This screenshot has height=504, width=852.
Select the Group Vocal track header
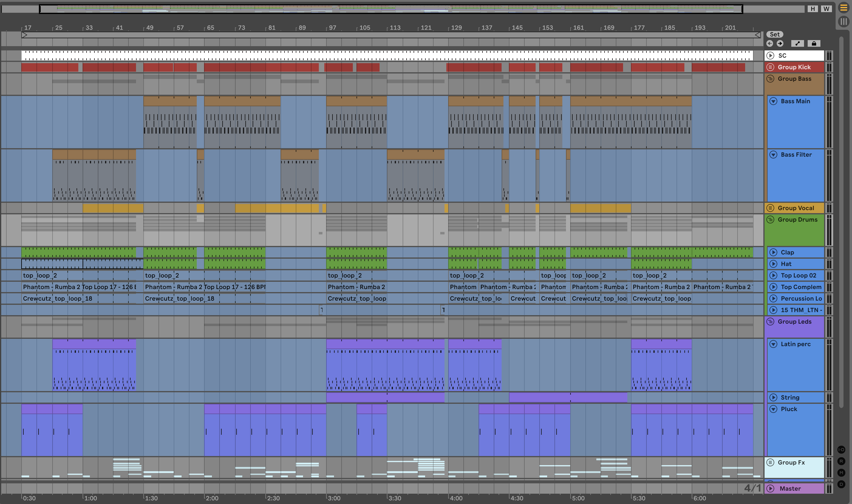pos(795,208)
